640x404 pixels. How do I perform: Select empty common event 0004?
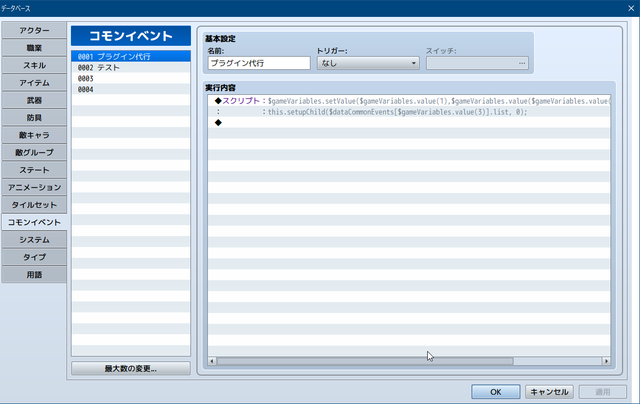[131, 89]
